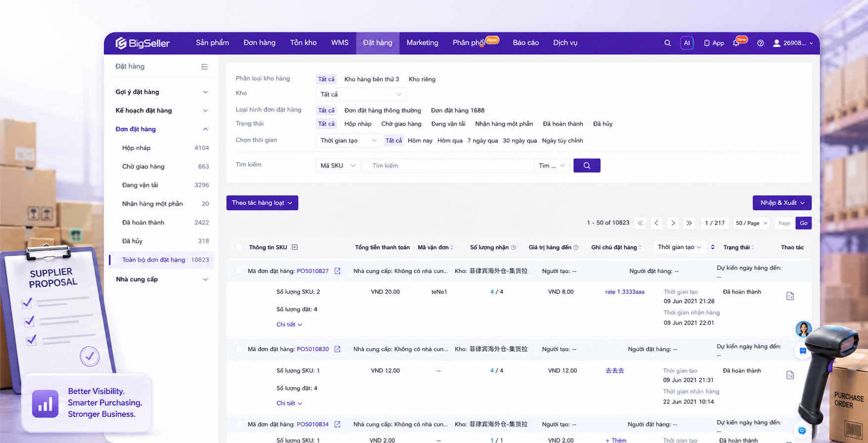Filter time by 7 ngày qua
Image resolution: width=868 pixels, height=443 pixels.
coord(482,141)
